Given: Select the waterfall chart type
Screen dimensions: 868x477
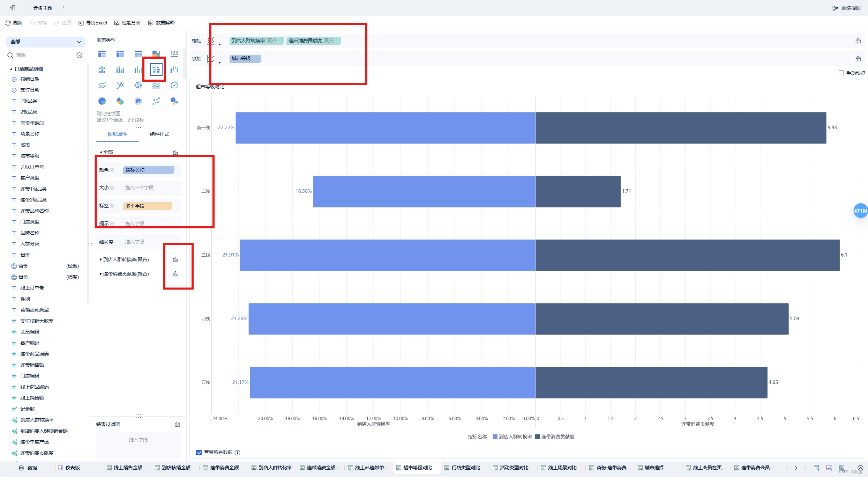Looking at the screenshot, I should (x=174, y=70).
